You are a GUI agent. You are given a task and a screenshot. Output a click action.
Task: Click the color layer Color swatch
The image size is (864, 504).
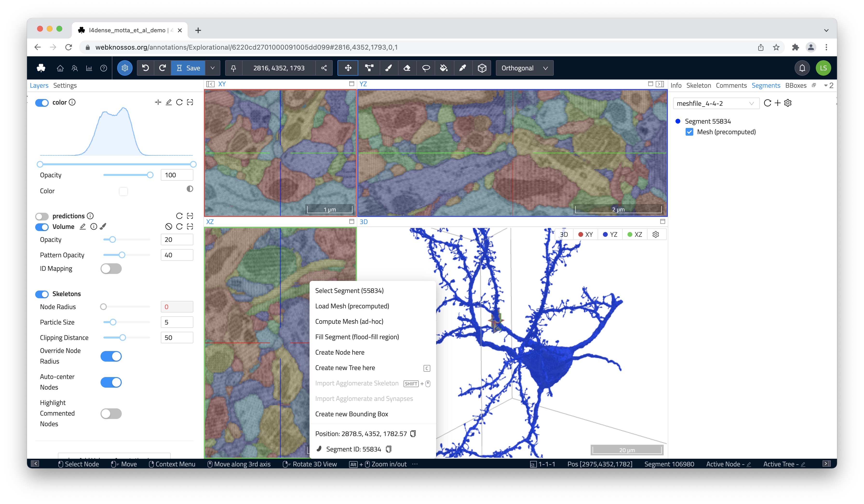pyautogui.click(x=123, y=191)
